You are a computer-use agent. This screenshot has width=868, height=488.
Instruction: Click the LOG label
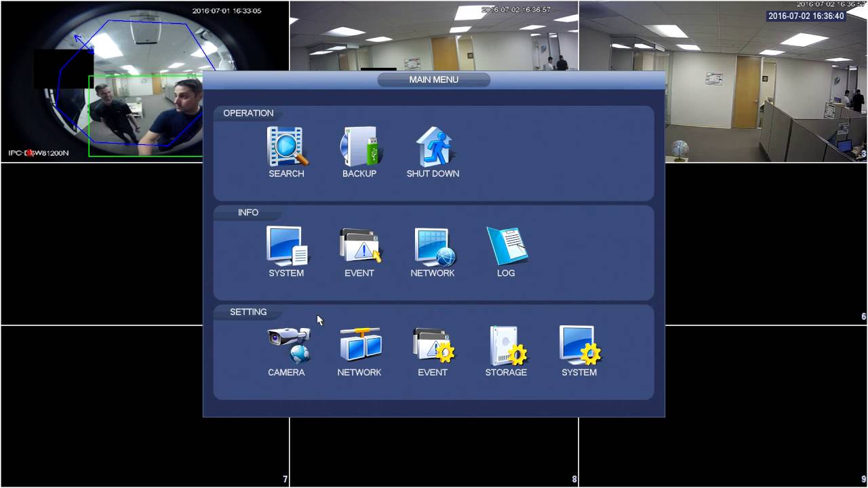506,273
